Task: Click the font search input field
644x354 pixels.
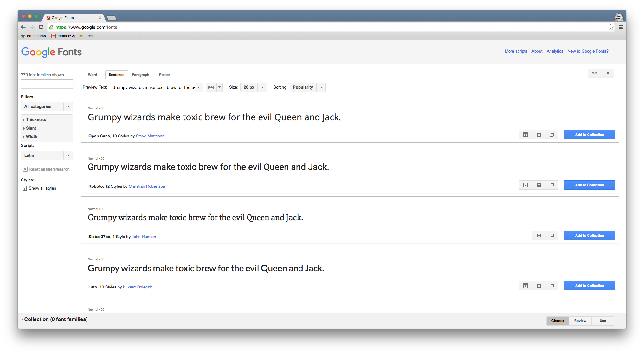Action: click(x=47, y=84)
